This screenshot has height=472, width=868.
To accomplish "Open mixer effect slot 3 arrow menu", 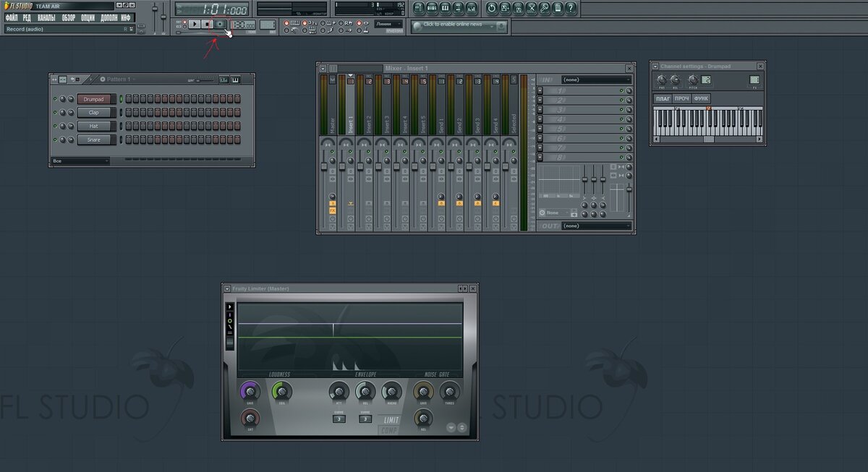I will tap(540, 110).
